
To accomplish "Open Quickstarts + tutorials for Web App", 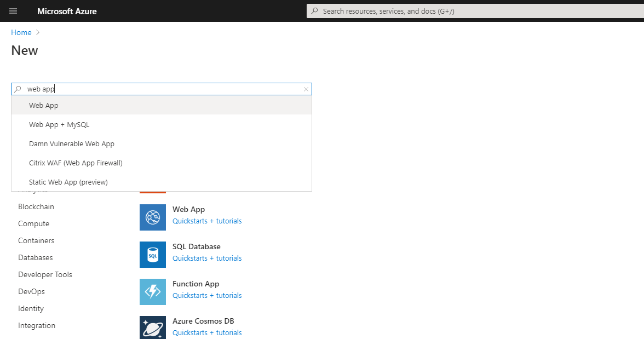I will pyautogui.click(x=206, y=221).
